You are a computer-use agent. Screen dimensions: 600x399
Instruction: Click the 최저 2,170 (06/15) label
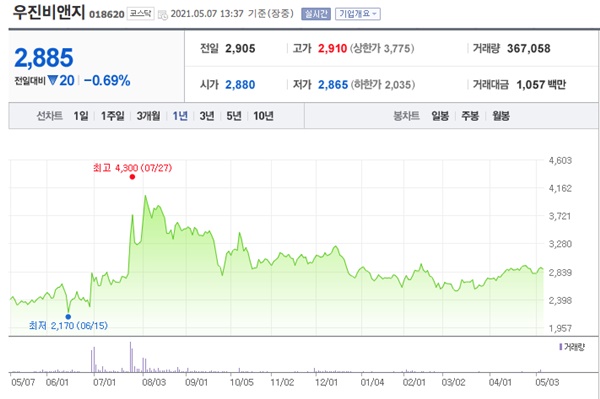(x=68, y=326)
